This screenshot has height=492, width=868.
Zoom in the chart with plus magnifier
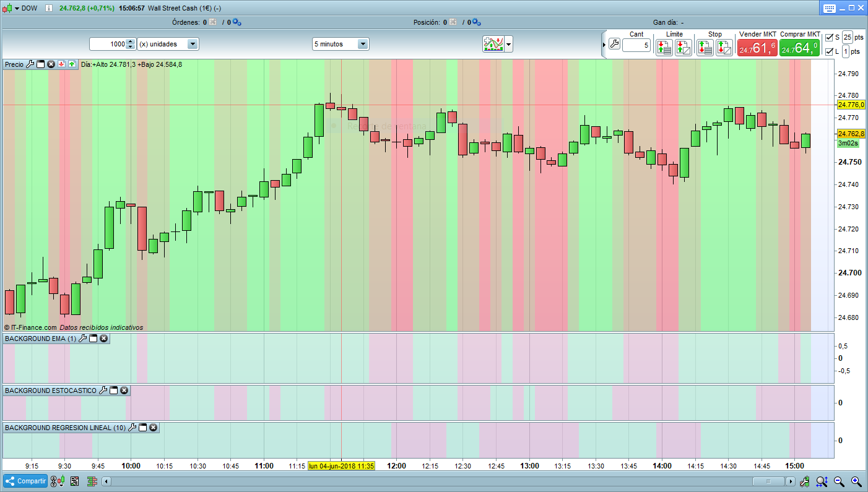(856, 481)
